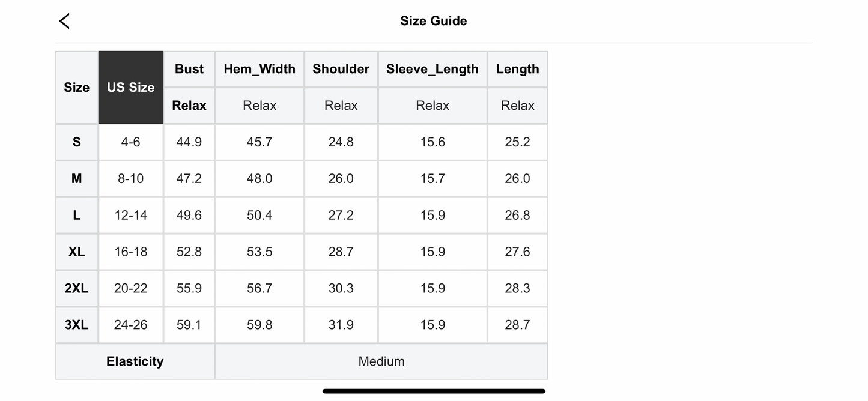The image size is (868, 401).
Task: Tap the Size column header
Action: pos(77,88)
